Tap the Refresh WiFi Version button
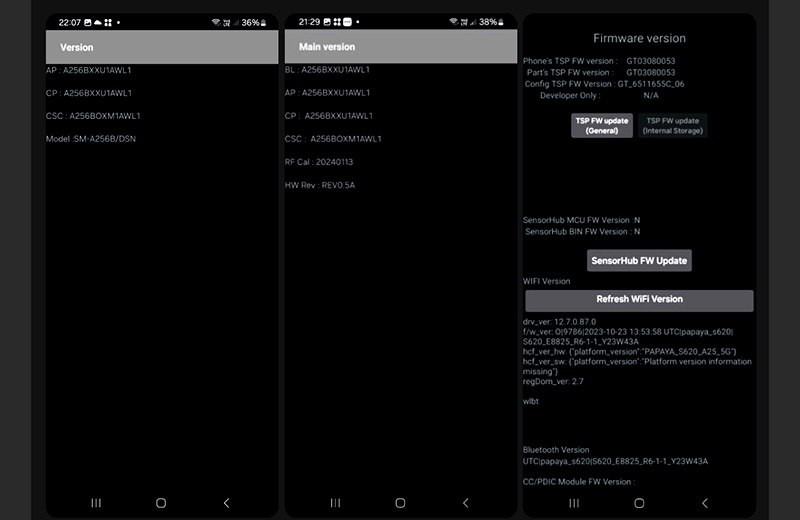800x520 pixels. (639, 300)
